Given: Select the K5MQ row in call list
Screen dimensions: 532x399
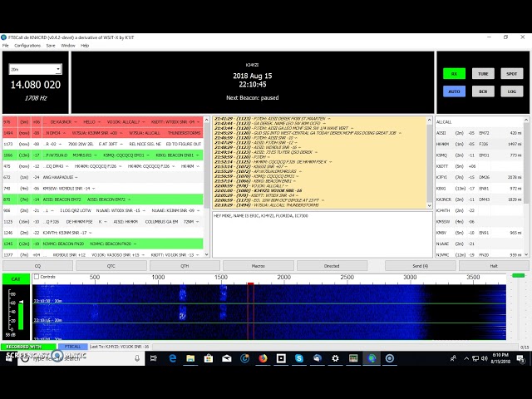Looking at the screenshot, I should pos(479,155).
